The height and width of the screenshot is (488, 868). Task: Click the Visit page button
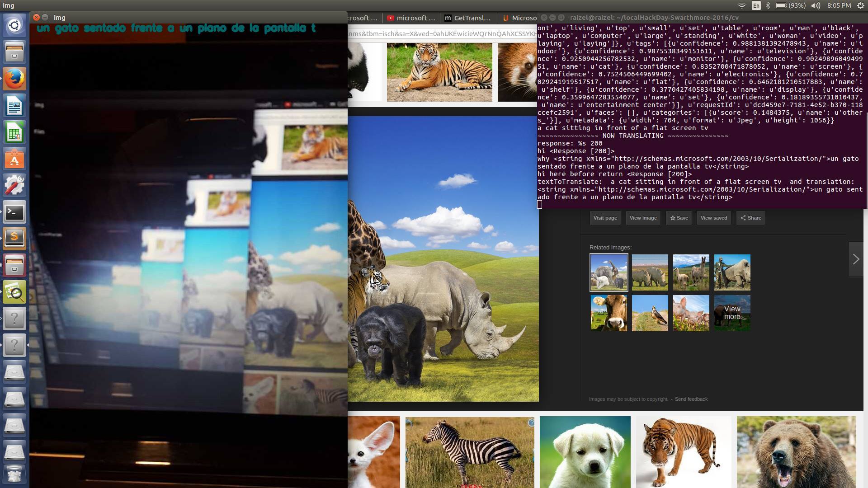click(x=605, y=218)
